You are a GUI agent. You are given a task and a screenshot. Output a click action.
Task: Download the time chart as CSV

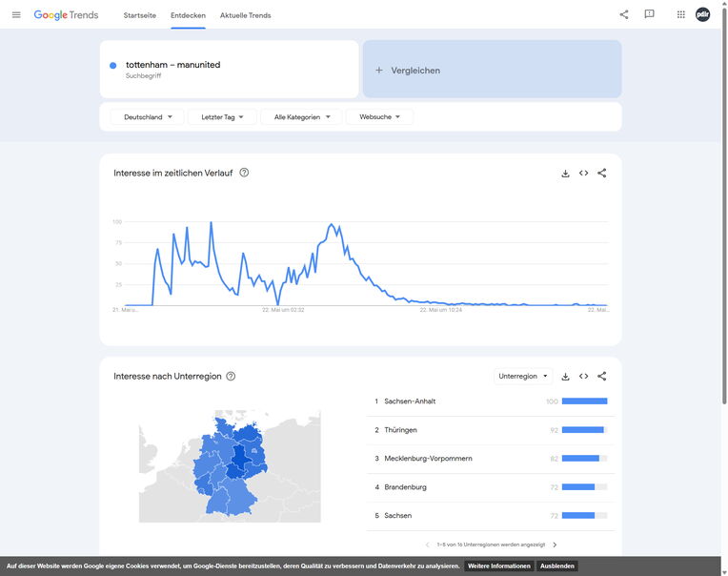pos(565,174)
